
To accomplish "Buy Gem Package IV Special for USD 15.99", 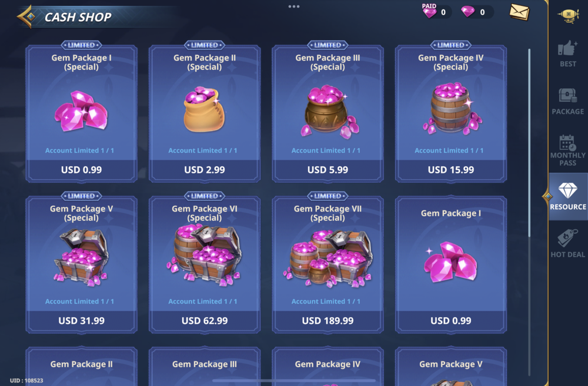I will coord(451,170).
